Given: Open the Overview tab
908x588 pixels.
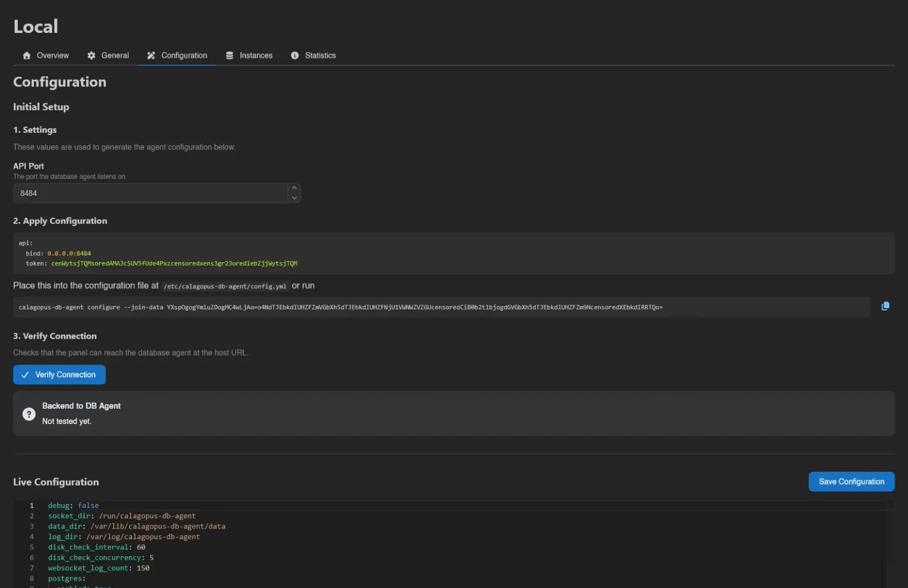Looking at the screenshot, I should 45,56.
